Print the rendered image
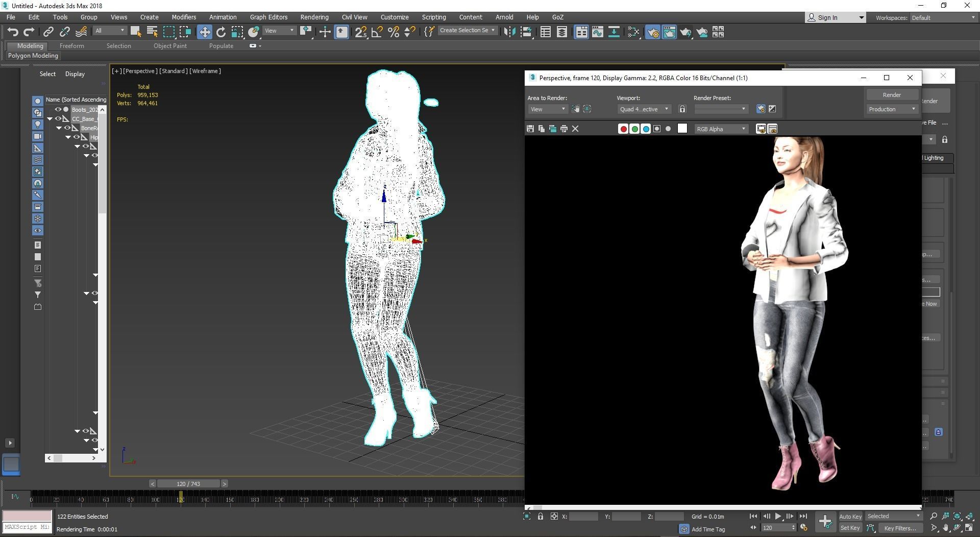 (x=564, y=129)
